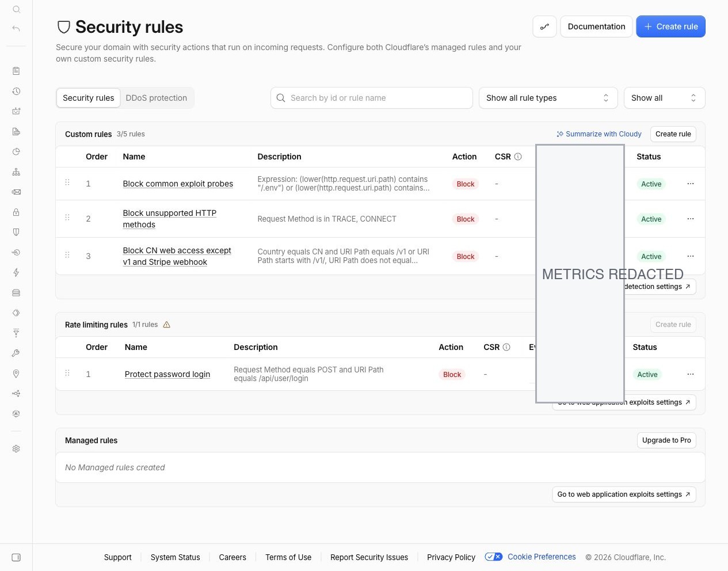Click 'Request Method is in TRACE, CONNECT' description
Screen dimensions: 728x571
pos(327,219)
